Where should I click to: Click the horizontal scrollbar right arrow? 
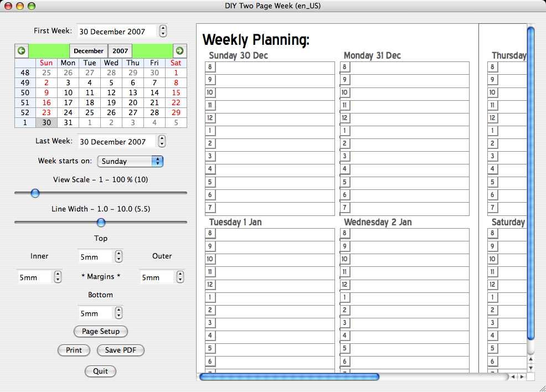click(x=522, y=376)
